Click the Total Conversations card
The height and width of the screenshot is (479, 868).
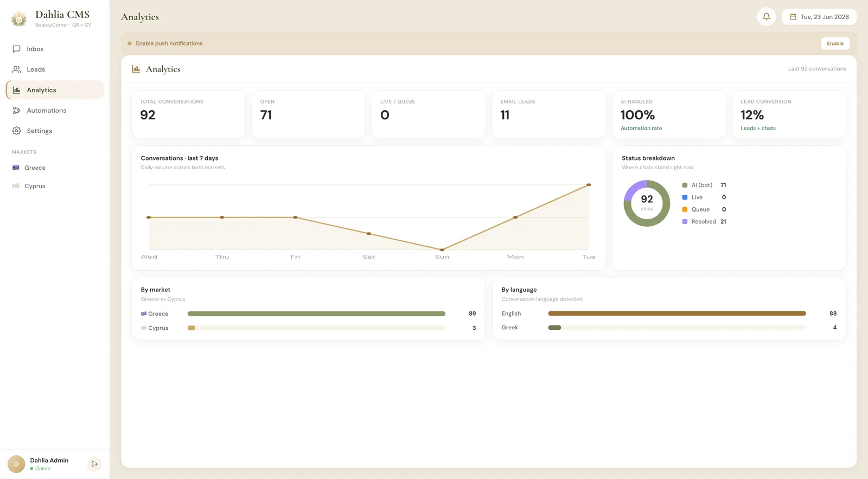(x=188, y=114)
